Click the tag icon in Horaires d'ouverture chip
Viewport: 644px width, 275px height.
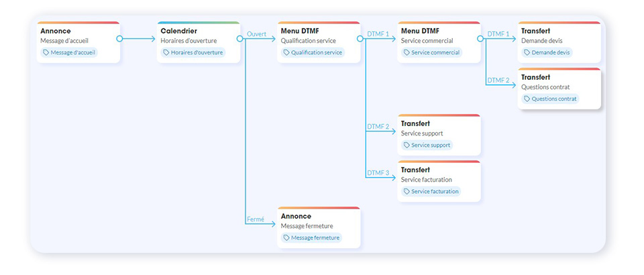(166, 52)
